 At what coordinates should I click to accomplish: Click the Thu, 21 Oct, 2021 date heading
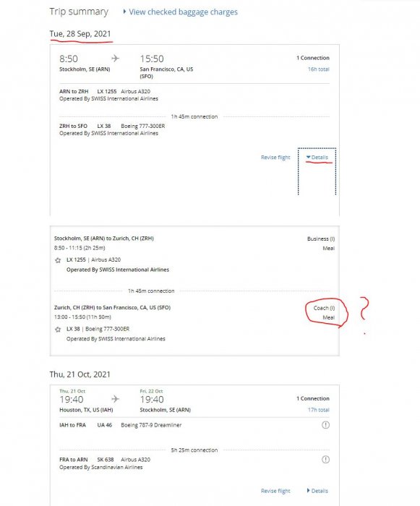click(x=80, y=374)
